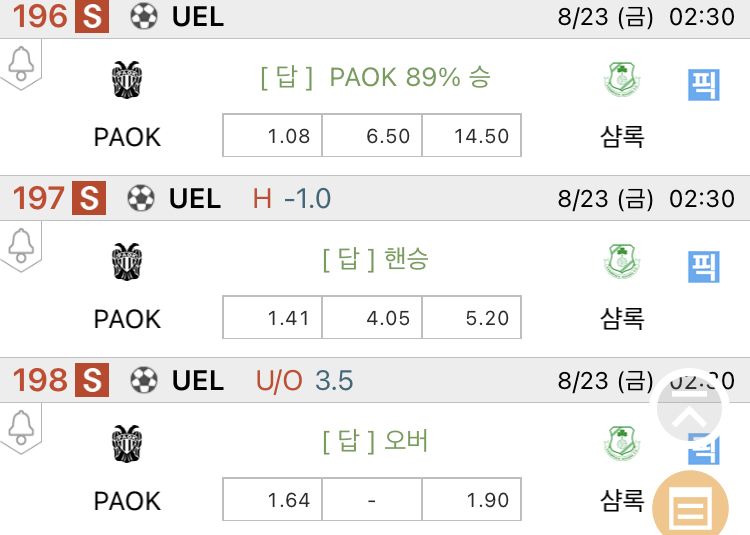Image resolution: width=750 pixels, height=535 pixels.
Task: Tap the PAOK crest in match 196
Action: [127, 79]
